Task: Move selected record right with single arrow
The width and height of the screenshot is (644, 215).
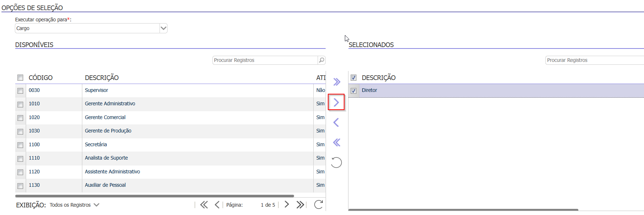Action: pyautogui.click(x=336, y=102)
